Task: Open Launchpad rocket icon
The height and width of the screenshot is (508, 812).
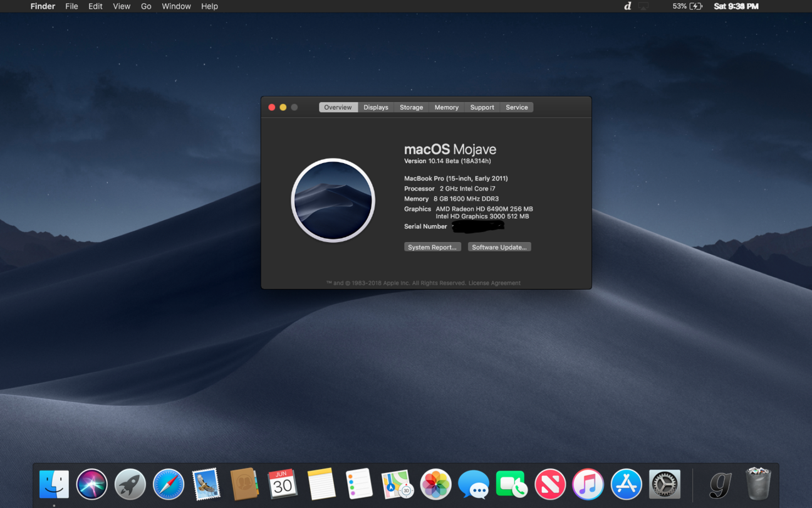Action: (130, 484)
